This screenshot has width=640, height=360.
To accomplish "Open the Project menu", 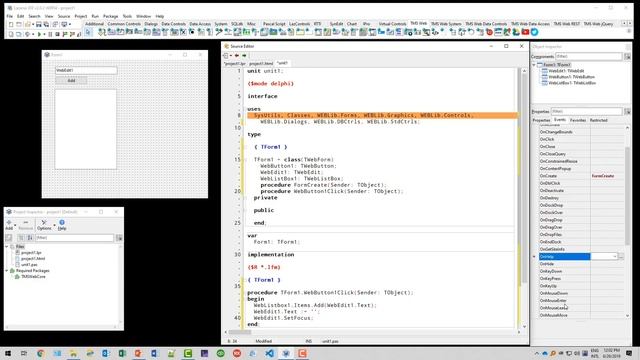I will click(x=81, y=16).
